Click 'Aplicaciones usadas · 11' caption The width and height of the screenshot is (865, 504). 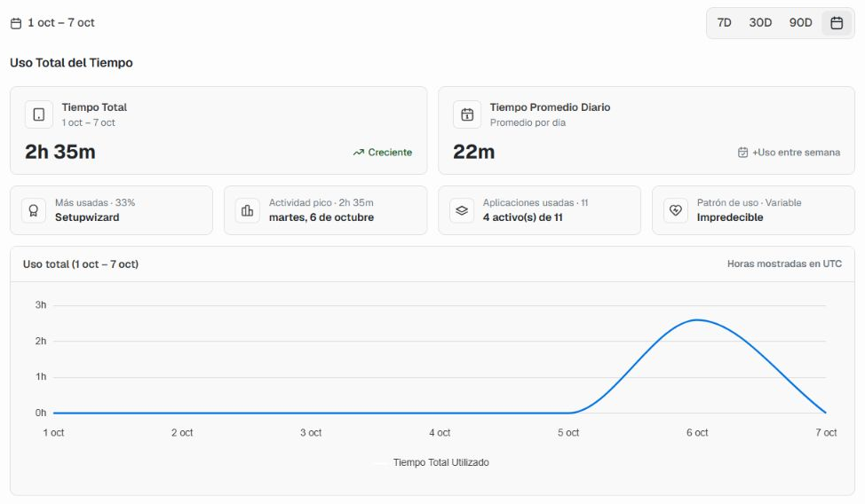(x=536, y=202)
